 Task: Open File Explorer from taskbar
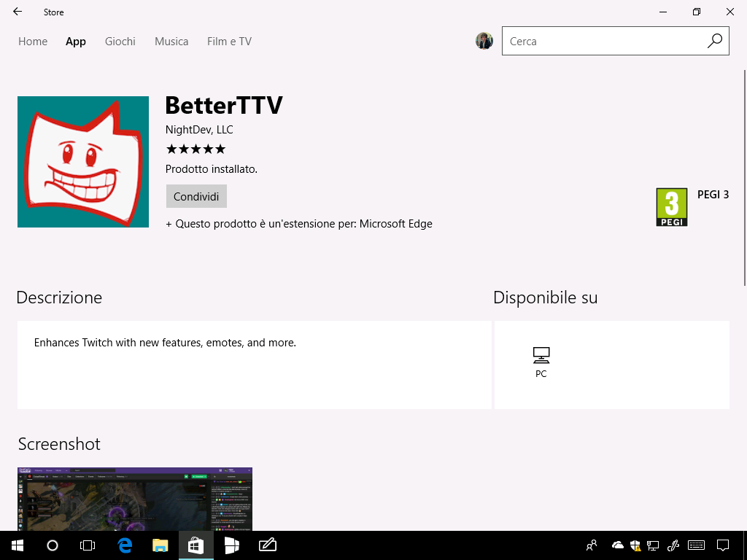click(x=160, y=545)
